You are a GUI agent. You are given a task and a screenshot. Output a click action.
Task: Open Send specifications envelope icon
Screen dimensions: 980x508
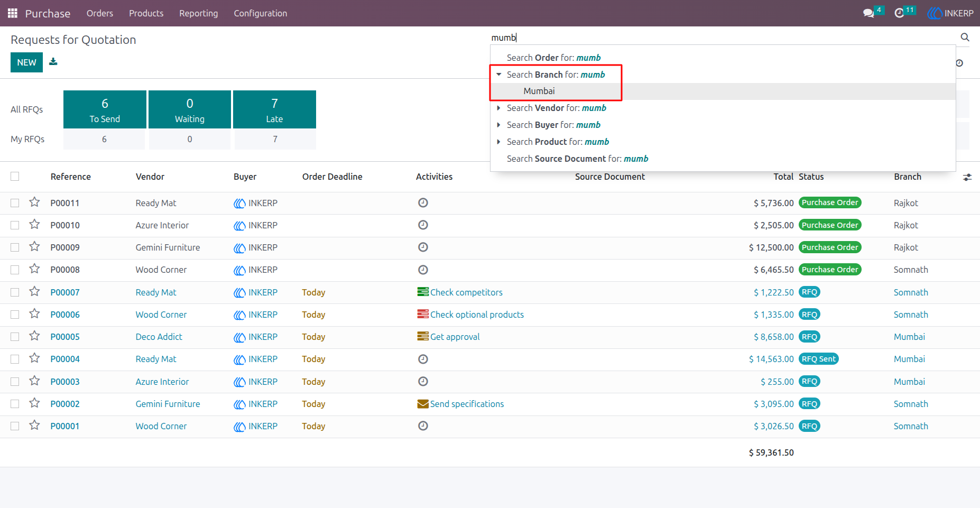click(x=423, y=404)
